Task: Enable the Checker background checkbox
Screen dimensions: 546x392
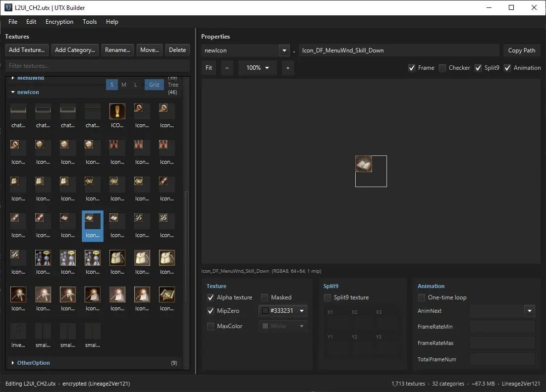Action: pyautogui.click(x=442, y=68)
